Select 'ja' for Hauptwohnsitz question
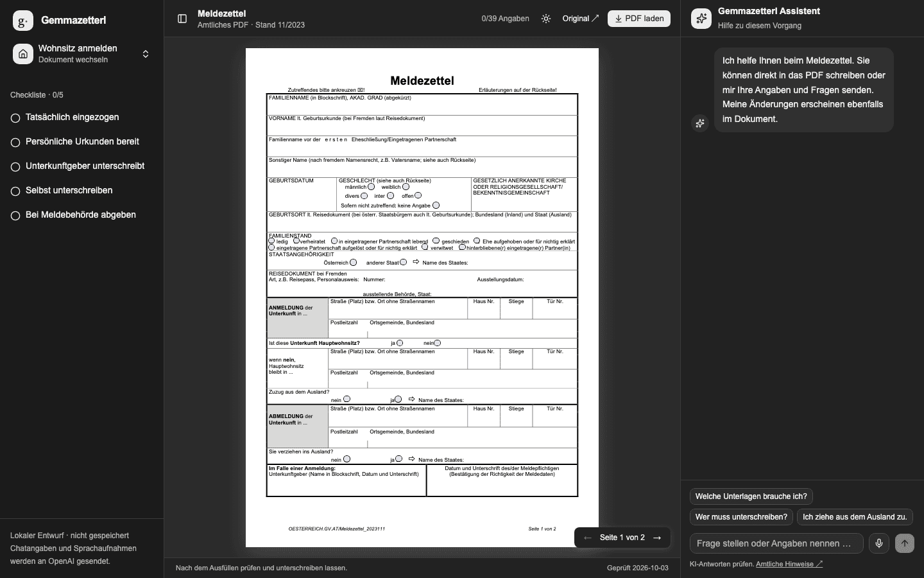The height and width of the screenshot is (578, 924). pyautogui.click(x=400, y=343)
